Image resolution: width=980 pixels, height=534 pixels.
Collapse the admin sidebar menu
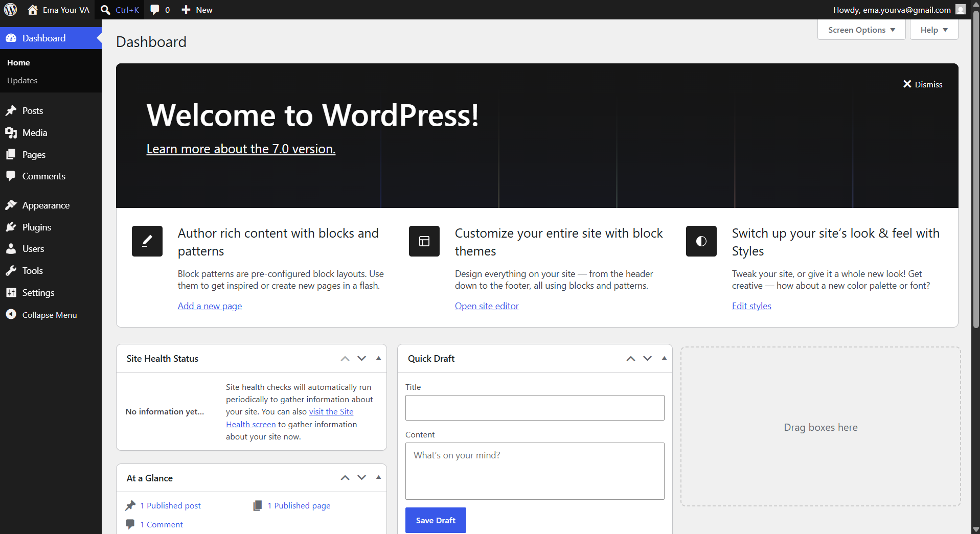[51, 315]
